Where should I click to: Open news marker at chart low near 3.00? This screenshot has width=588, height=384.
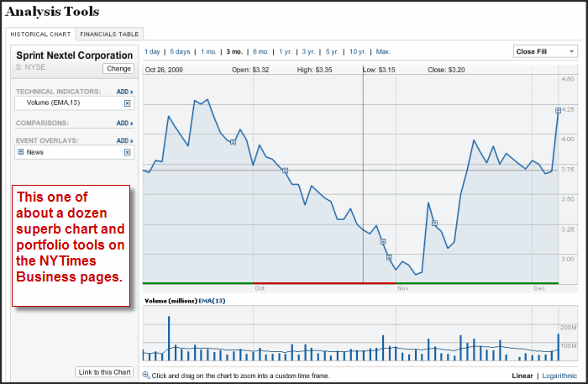389,257
